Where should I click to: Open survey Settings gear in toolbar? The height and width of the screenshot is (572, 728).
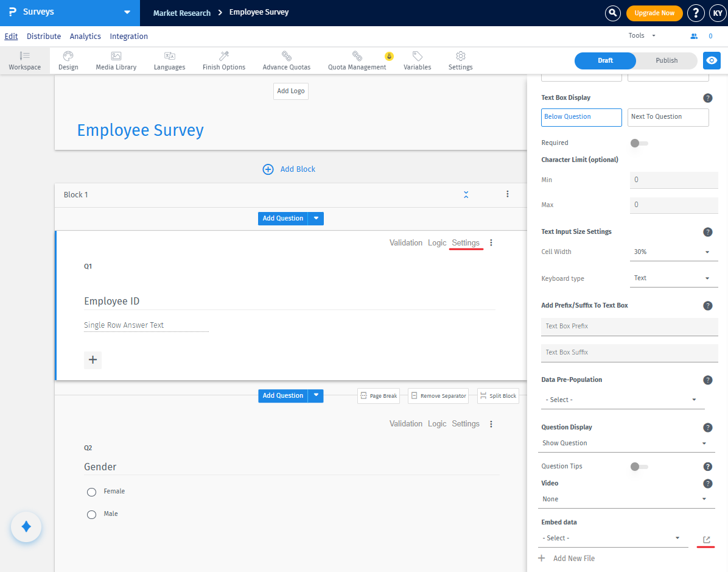[x=461, y=61]
